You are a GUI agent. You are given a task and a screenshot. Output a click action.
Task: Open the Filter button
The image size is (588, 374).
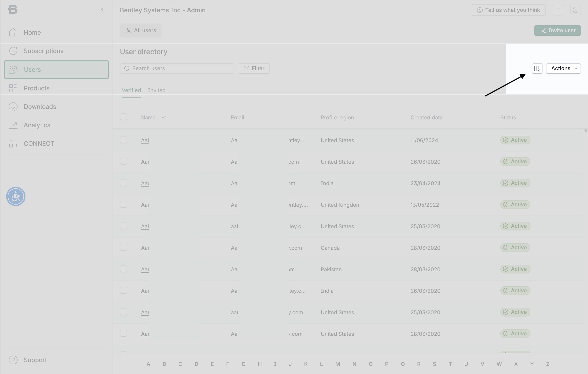(x=254, y=68)
